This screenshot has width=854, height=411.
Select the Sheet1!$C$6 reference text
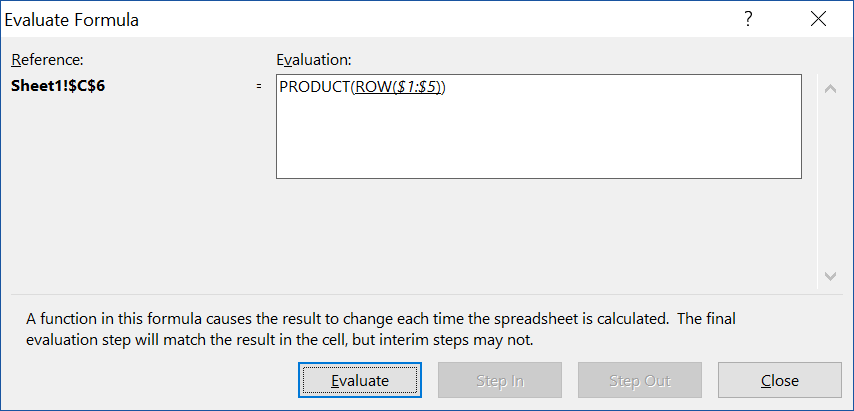58,86
